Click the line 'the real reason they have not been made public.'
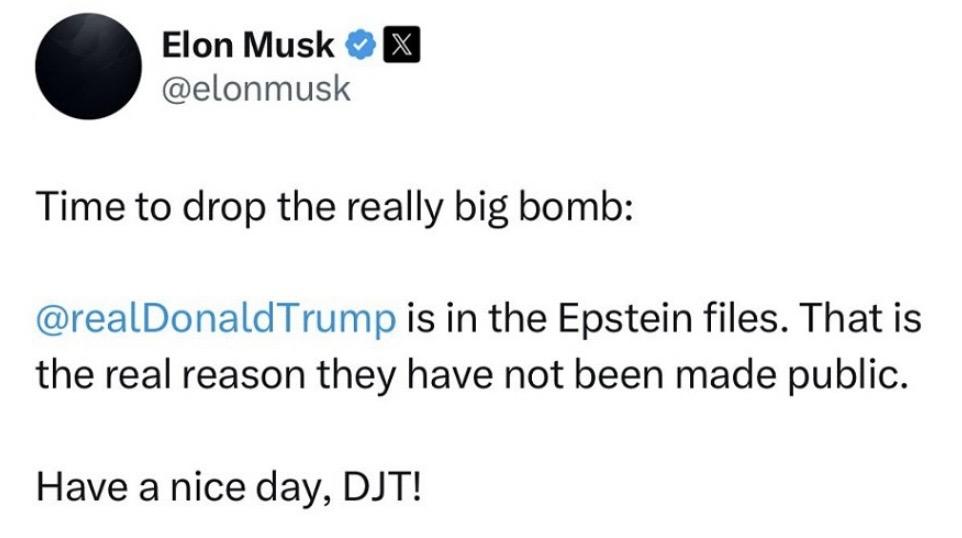 click(x=470, y=375)
